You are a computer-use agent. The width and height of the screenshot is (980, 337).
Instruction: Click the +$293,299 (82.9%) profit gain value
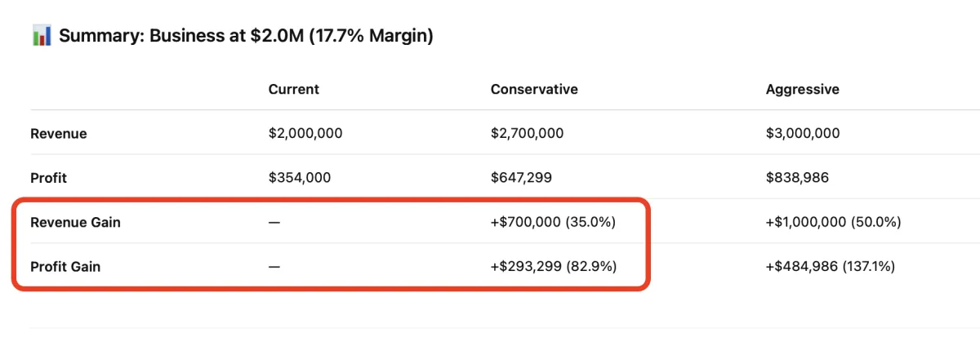pos(554,266)
